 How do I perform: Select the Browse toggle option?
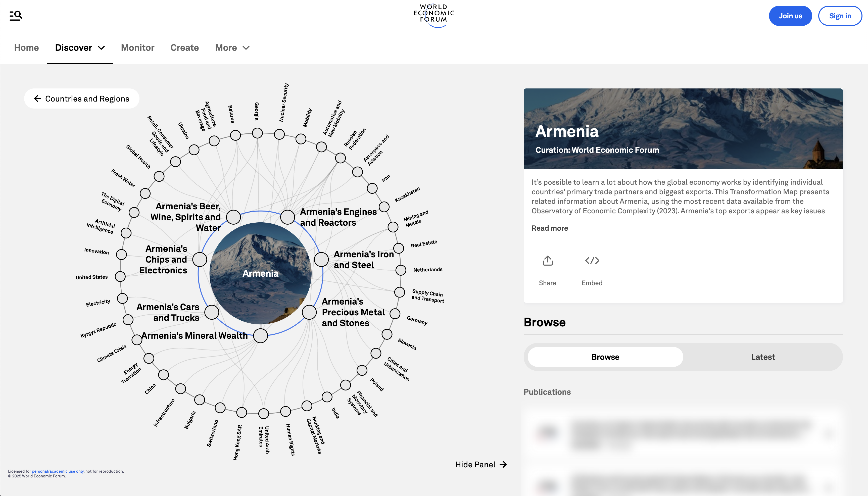pyautogui.click(x=605, y=357)
